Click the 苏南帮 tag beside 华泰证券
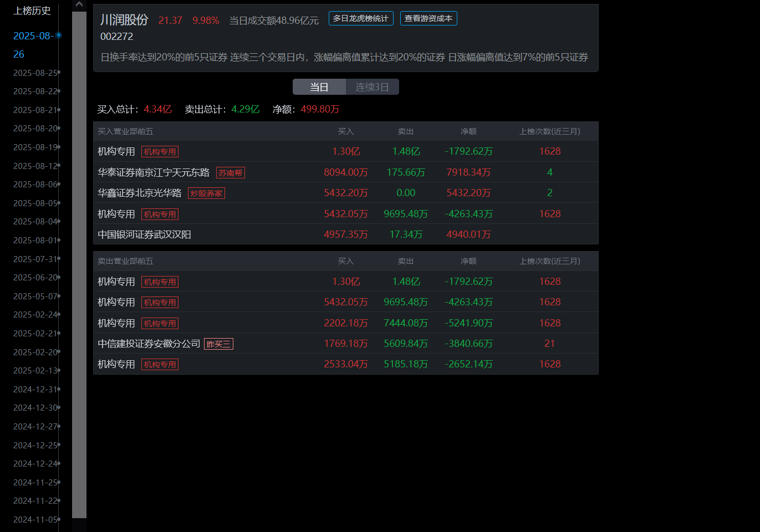The height and width of the screenshot is (532, 760). (231, 173)
